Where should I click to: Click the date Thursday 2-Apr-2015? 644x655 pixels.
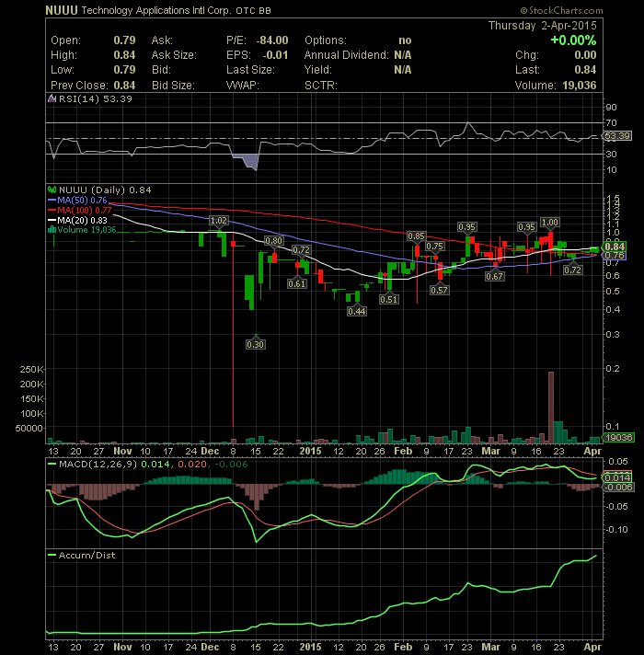click(543, 26)
